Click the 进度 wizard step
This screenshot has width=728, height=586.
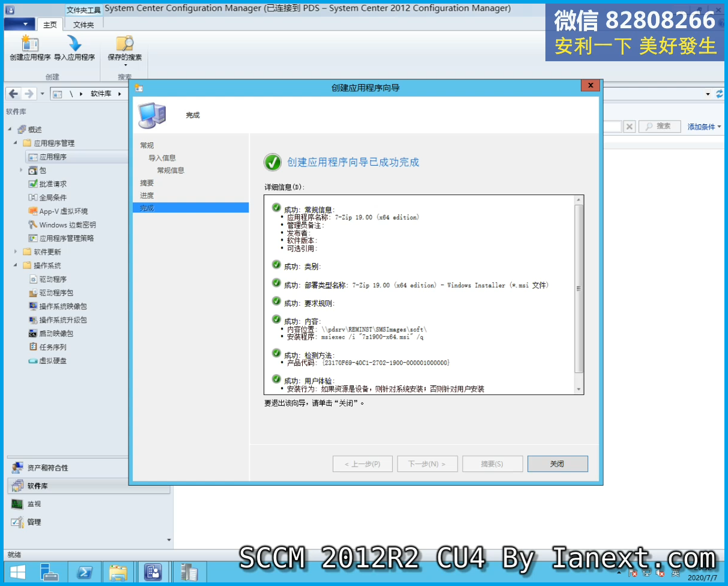pyautogui.click(x=147, y=196)
